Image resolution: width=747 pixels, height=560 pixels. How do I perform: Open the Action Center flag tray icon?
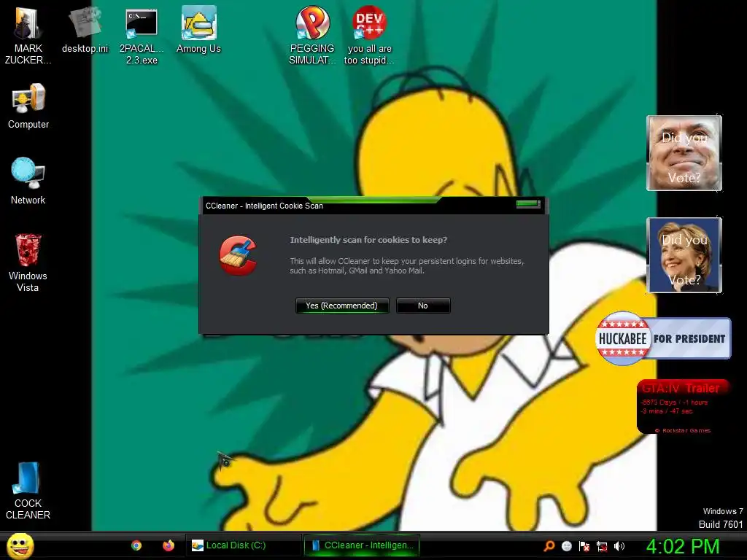584,546
